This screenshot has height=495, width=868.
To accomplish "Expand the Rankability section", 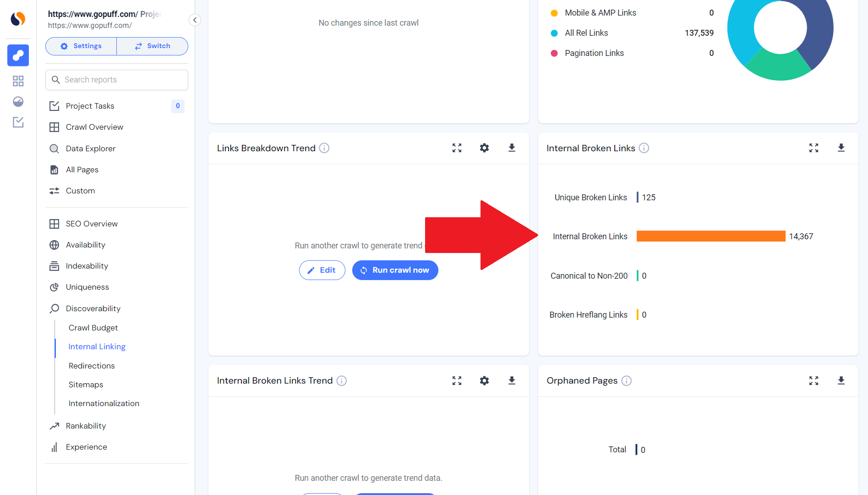I will tap(86, 425).
